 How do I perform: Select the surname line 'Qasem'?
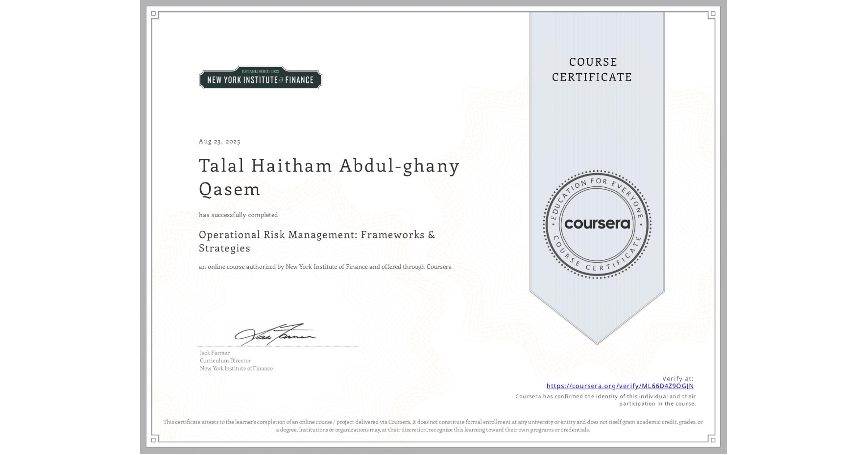click(229, 189)
